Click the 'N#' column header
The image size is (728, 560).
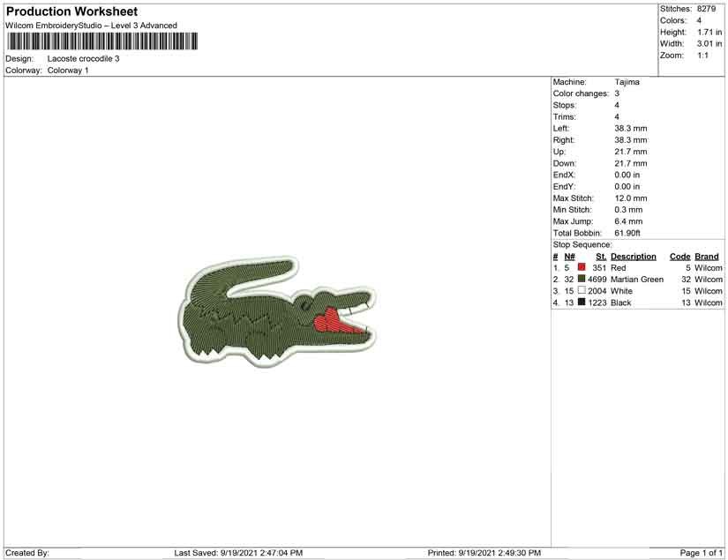[x=570, y=257]
